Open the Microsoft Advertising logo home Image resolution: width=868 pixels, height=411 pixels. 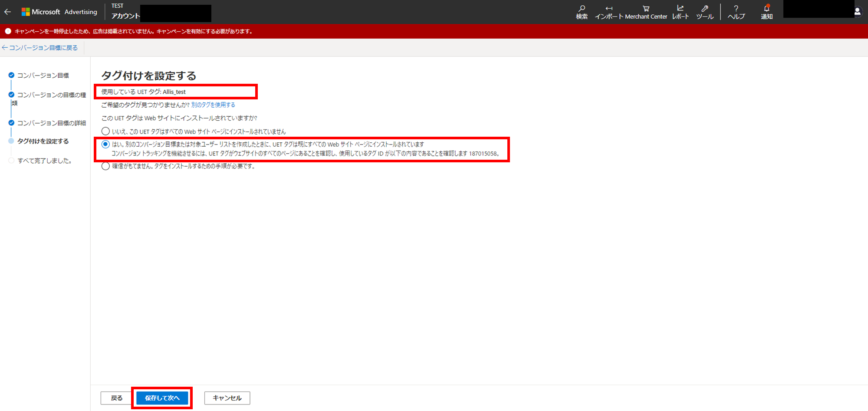[59, 12]
